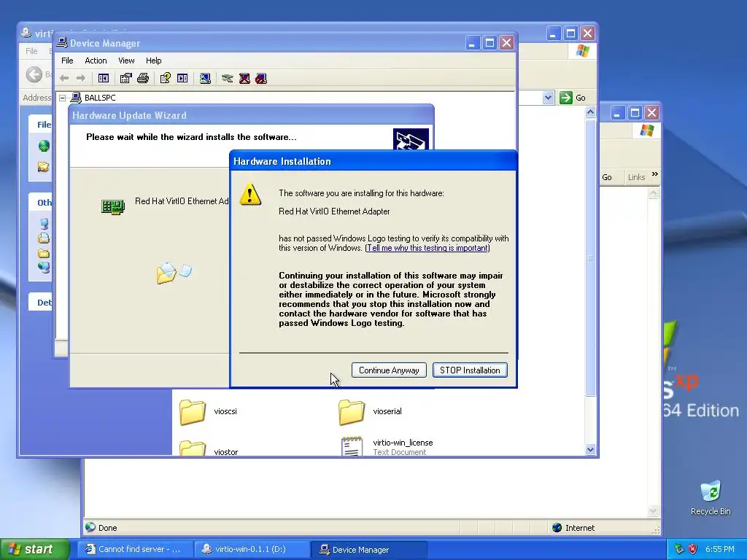Click the Uninstall device toolbar icon
This screenshot has width=747, height=560.
244,78
